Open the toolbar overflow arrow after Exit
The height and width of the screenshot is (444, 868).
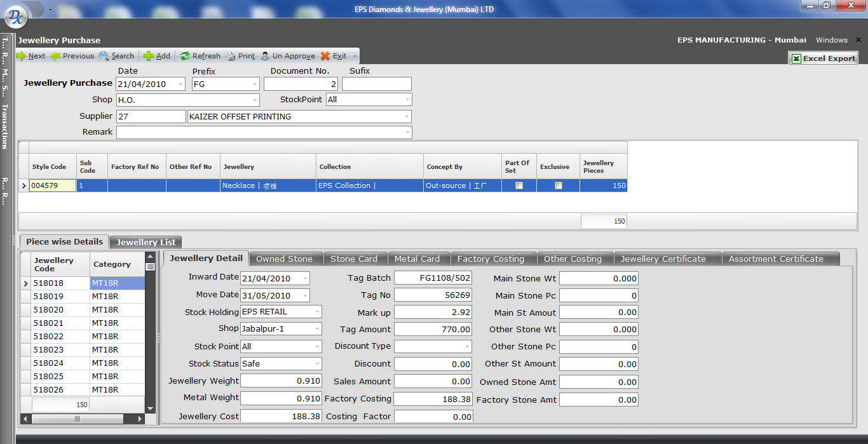[x=355, y=56]
